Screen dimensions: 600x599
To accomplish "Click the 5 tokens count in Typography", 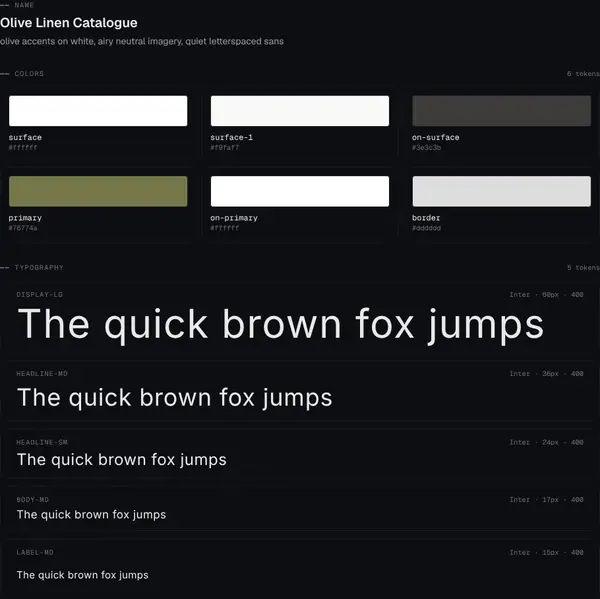I will click(x=583, y=268).
